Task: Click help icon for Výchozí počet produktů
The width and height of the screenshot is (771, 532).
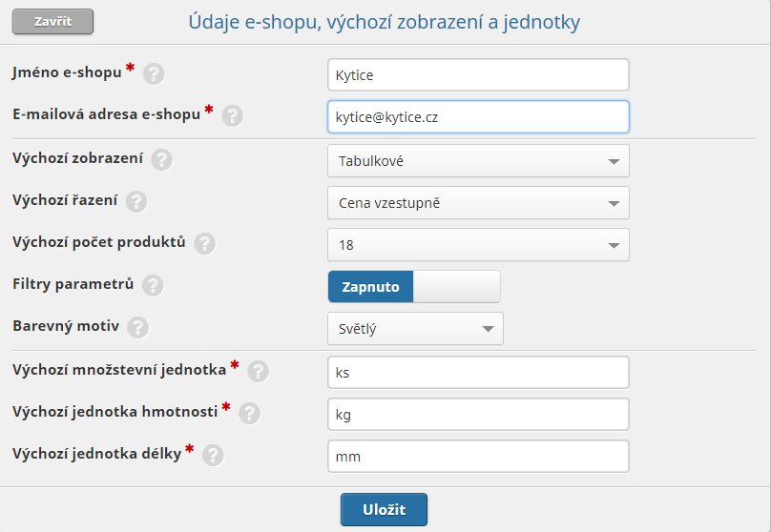Action: 204,244
